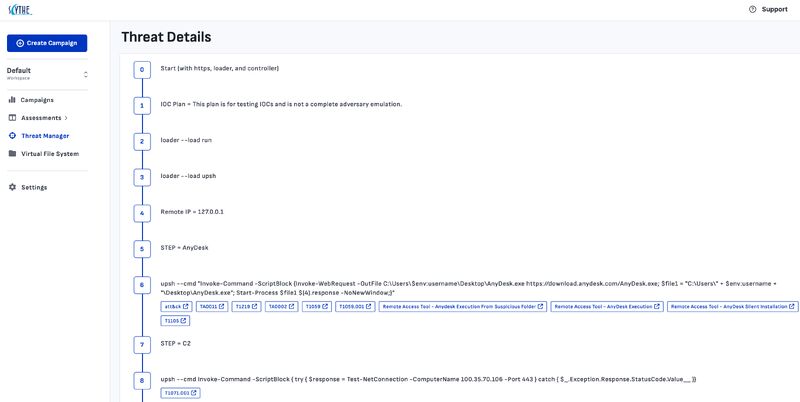
Task: Select step 5 marker
Action: [x=142, y=249]
